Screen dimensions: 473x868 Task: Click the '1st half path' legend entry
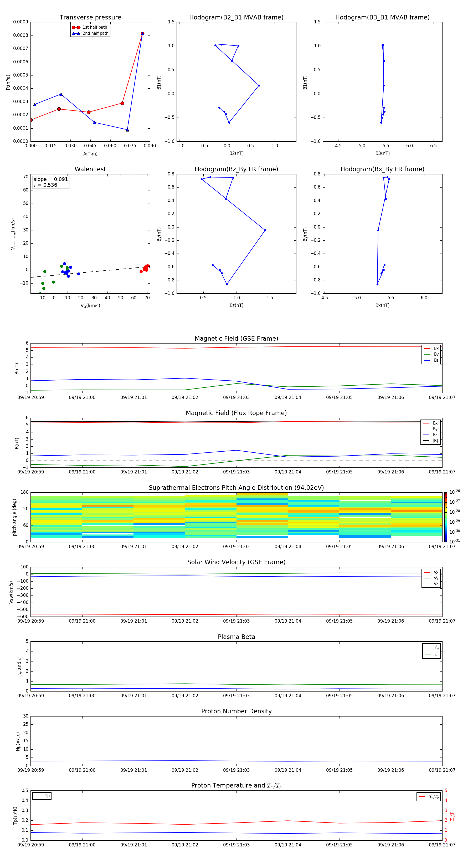[x=90, y=27]
